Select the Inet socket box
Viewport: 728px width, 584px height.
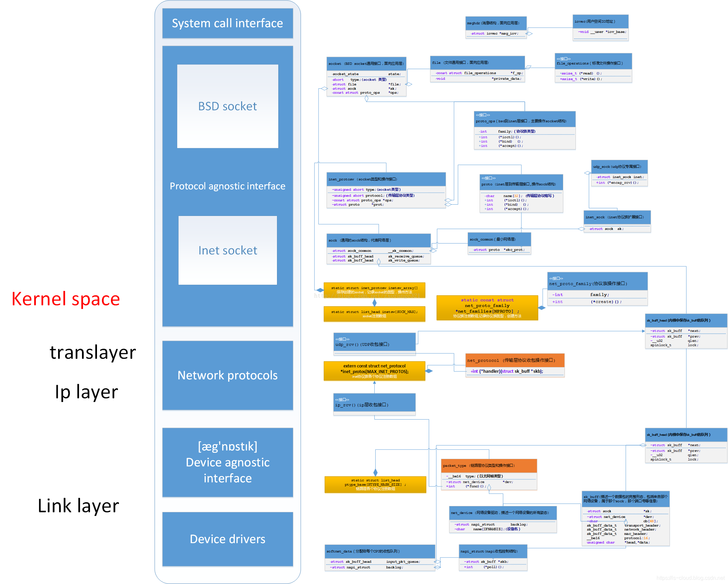pyautogui.click(x=227, y=250)
